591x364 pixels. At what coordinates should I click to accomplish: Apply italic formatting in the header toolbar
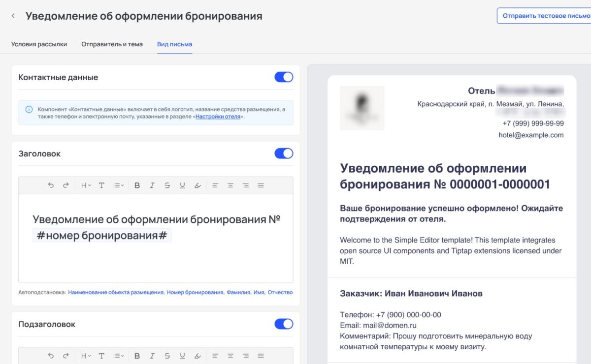click(x=152, y=185)
